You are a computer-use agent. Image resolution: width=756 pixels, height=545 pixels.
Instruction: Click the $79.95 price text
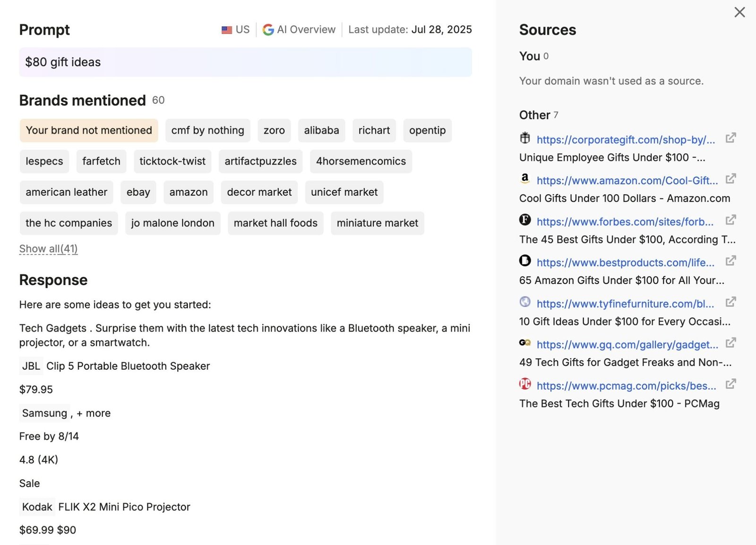[36, 389]
